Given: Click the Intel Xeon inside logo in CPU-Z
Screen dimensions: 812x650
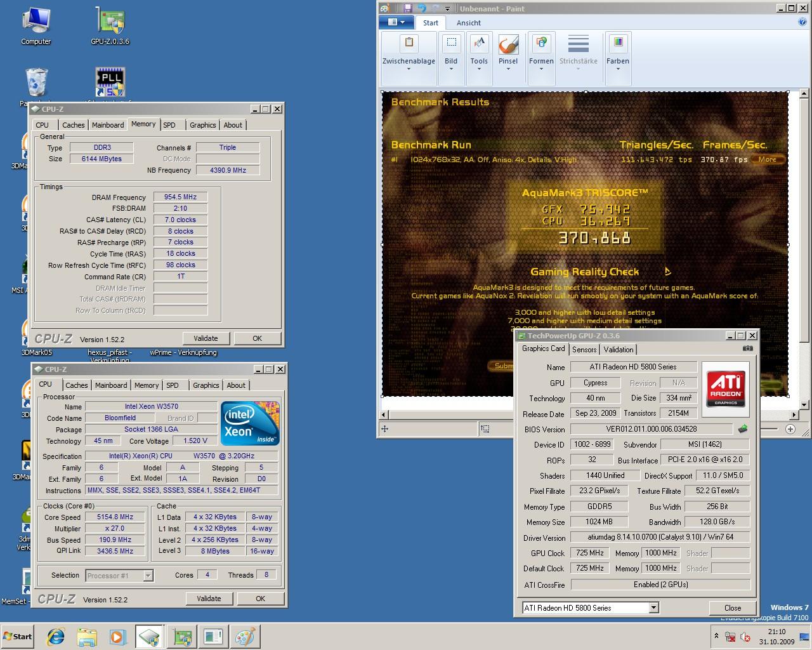Looking at the screenshot, I should coord(249,423).
